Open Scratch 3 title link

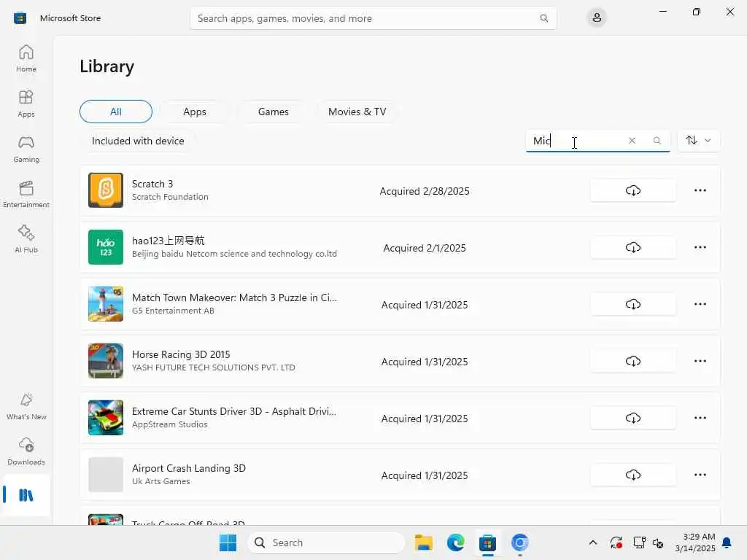click(x=152, y=184)
